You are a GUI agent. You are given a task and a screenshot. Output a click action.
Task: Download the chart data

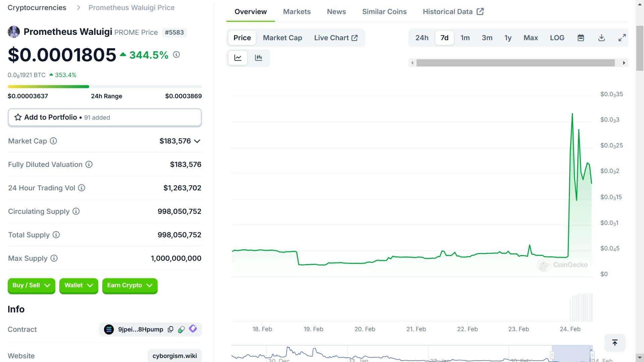point(601,38)
